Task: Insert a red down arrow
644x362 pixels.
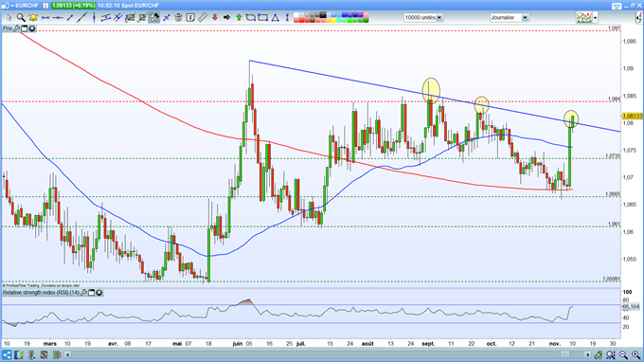Action: click(x=214, y=17)
